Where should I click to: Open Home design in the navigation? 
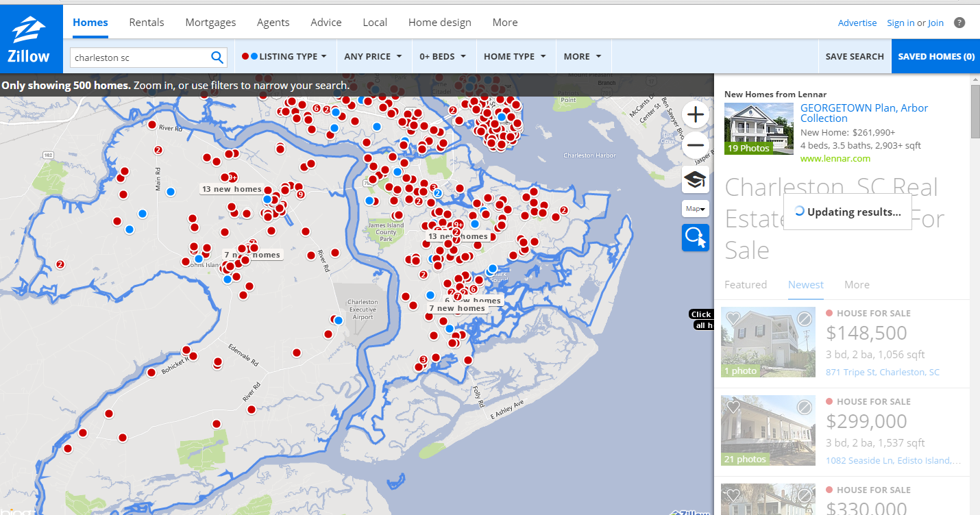[x=440, y=23]
